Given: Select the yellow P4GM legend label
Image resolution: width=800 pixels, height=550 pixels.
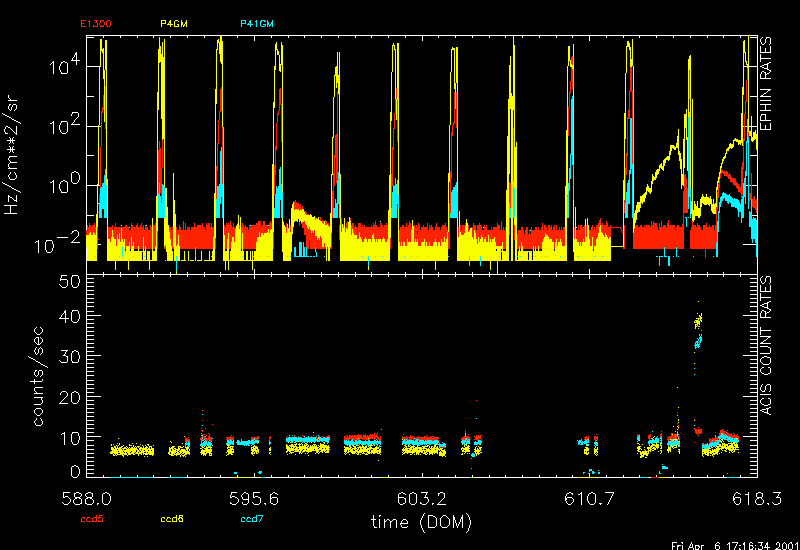Looking at the screenshot, I should click(x=173, y=22).
